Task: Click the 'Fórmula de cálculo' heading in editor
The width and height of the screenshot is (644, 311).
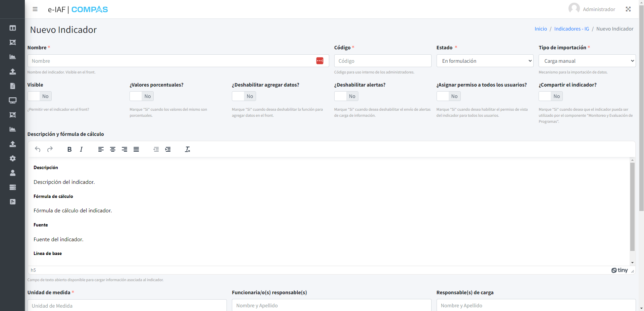Action: 53,196
